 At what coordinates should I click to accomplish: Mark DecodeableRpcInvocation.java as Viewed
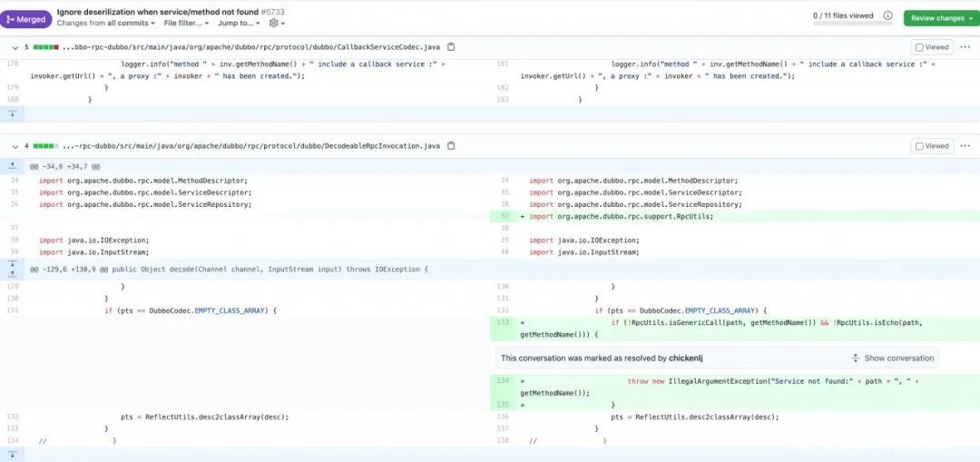pos(932,145)
